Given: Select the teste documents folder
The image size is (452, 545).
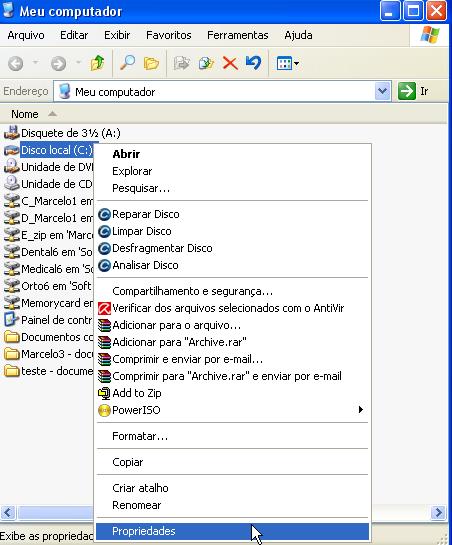Looking at the screenshot, I should pyautogui.click(x=49, y=371).
